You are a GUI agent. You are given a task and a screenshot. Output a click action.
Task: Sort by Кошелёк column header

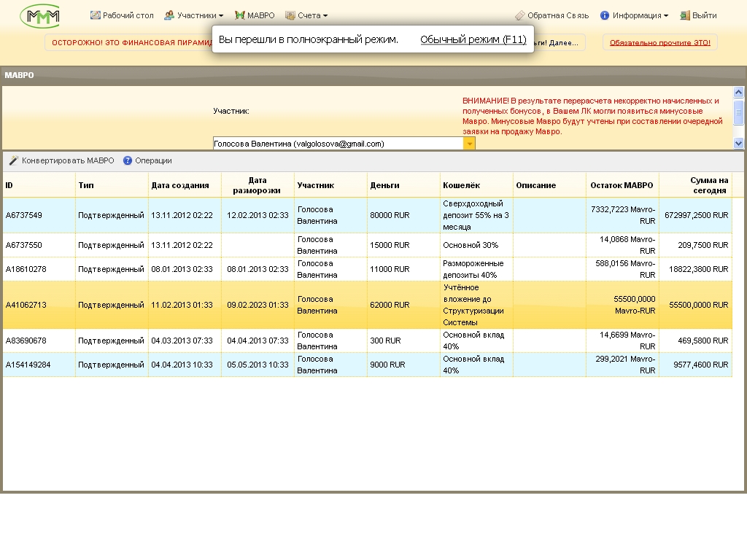tap(476, 185)
